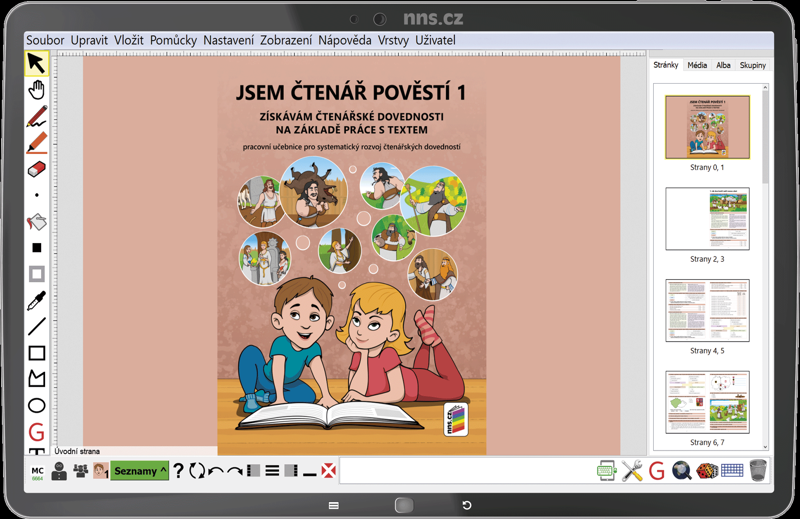Open the Strany 4, 5 page thumbnail

(707, 310)
